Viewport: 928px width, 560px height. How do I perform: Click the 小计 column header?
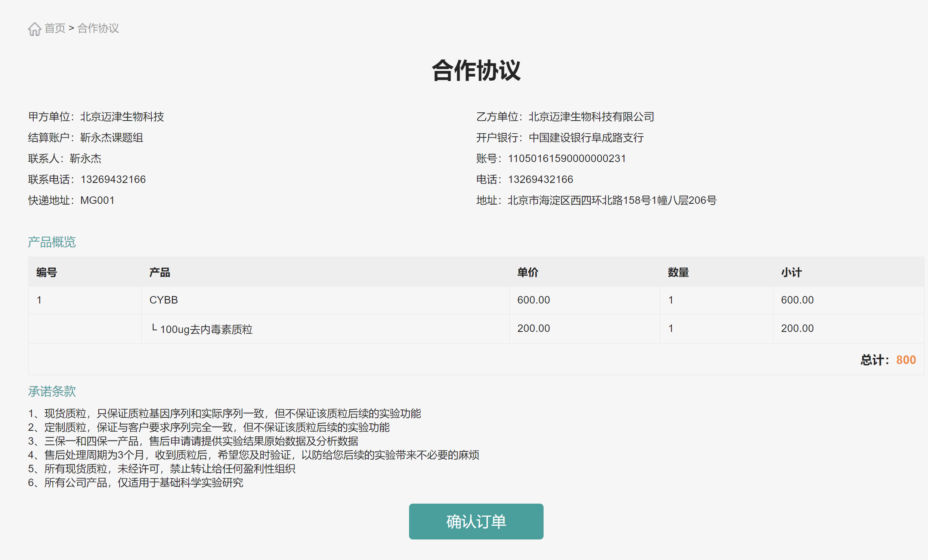pyautogui.click(x=791, y=272)
